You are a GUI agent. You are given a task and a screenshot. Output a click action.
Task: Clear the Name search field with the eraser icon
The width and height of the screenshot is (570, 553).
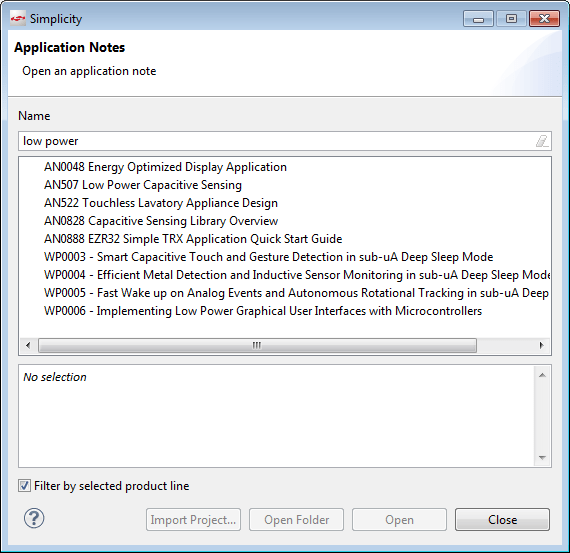tap(542, 141)
